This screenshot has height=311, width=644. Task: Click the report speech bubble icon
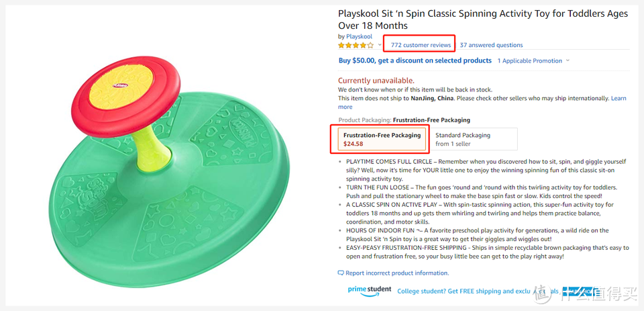tap(341, 273)
